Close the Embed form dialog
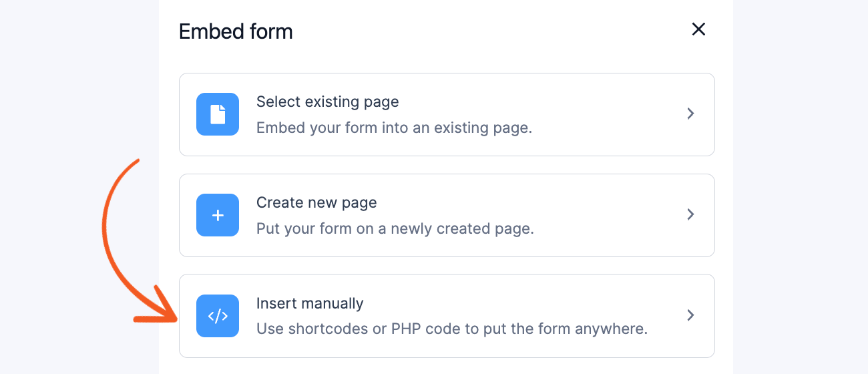868x374 pixels. click(698, 29)
